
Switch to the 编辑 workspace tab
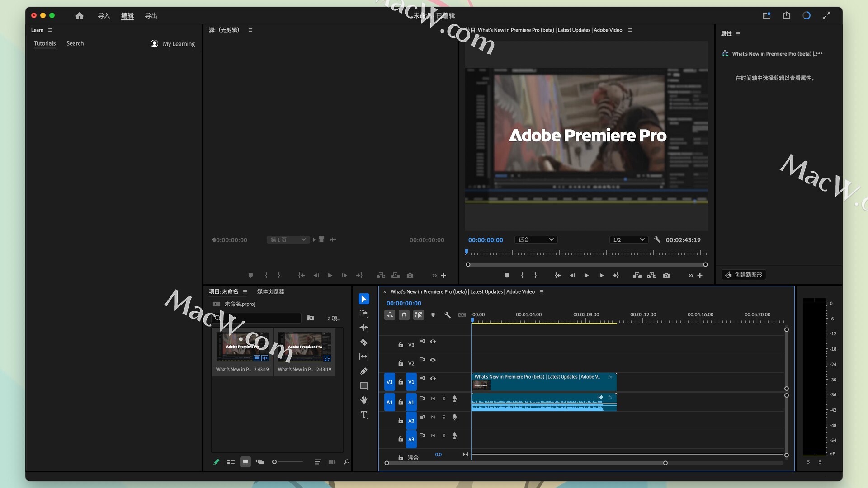click(x=127, y=15)
